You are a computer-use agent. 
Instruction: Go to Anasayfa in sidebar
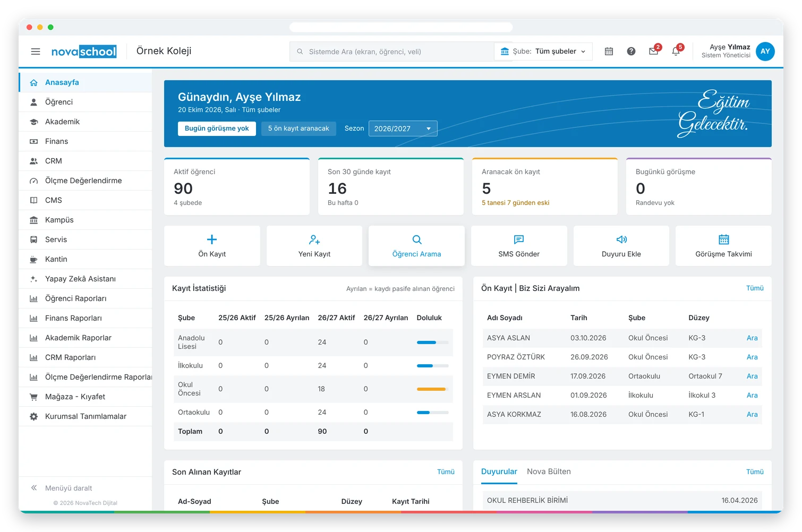pyautogui.click(x=85, y=82)
